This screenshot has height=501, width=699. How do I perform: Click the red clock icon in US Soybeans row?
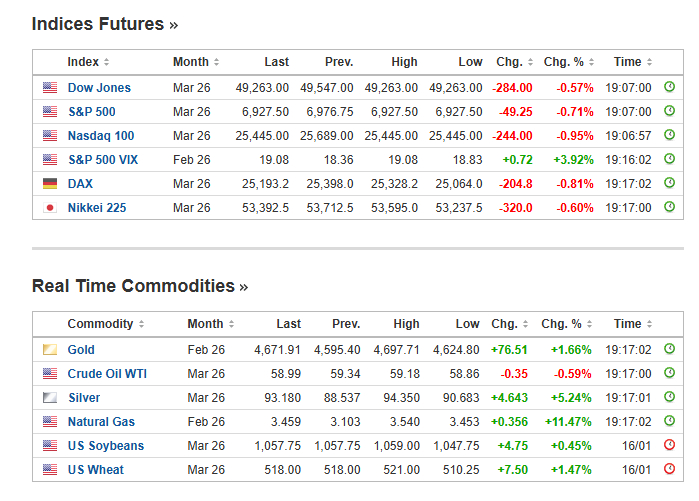click(x=670, y=445)
